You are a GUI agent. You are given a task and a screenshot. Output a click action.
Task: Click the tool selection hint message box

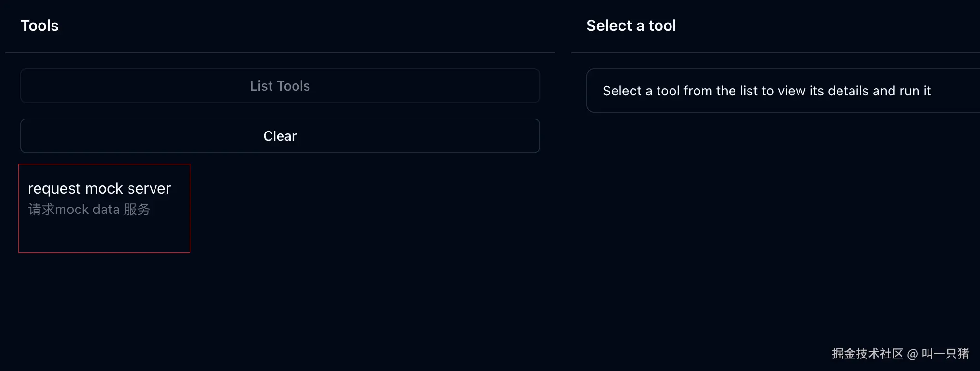pos(766,91)
